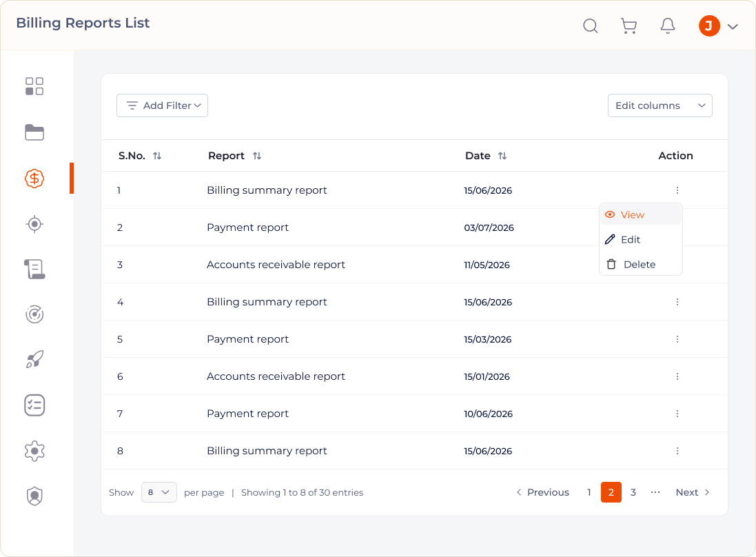
Task: Click Billing summary report in row 1
Action: click(267, 190)
